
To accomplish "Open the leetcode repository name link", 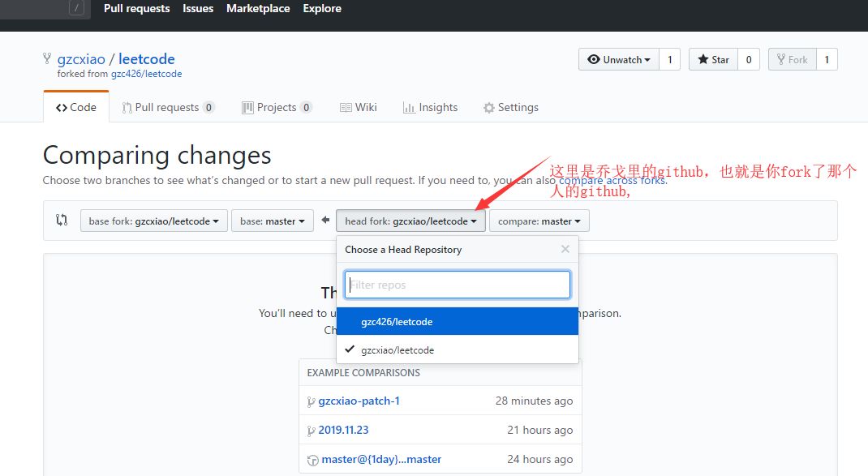I will pyautogui.click(x=146, y=58).
